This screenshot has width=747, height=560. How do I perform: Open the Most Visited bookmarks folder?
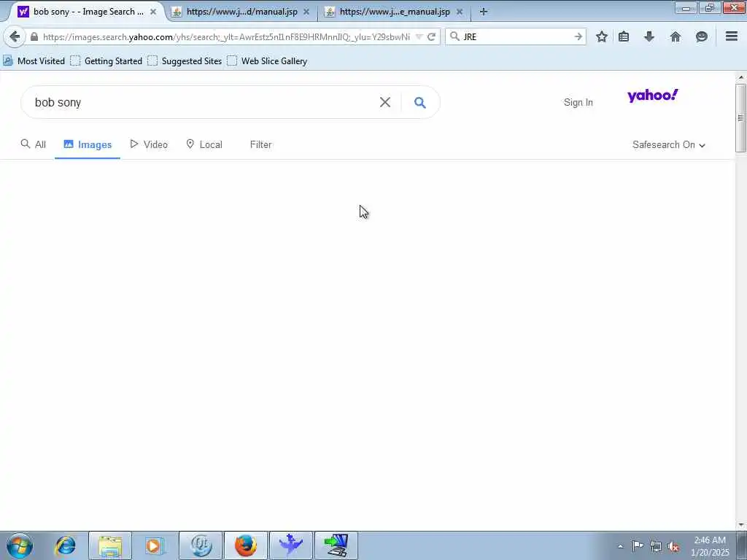pyautogui.click(x=34, y=61)
